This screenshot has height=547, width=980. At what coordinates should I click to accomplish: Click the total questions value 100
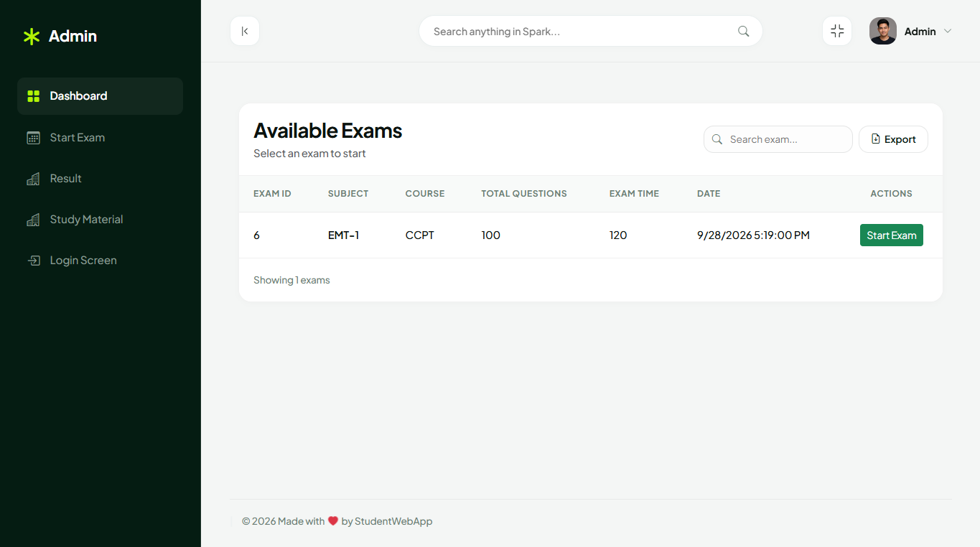tap(491, 235)
